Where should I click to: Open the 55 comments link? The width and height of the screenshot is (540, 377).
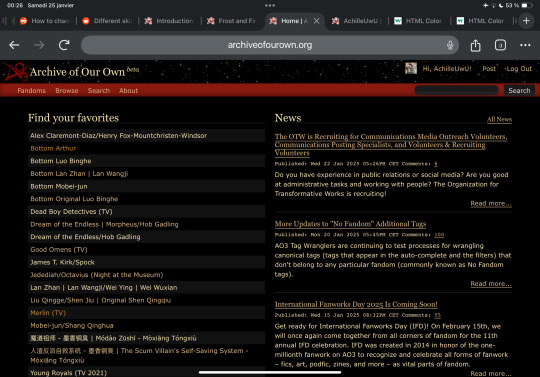[437, 315]
